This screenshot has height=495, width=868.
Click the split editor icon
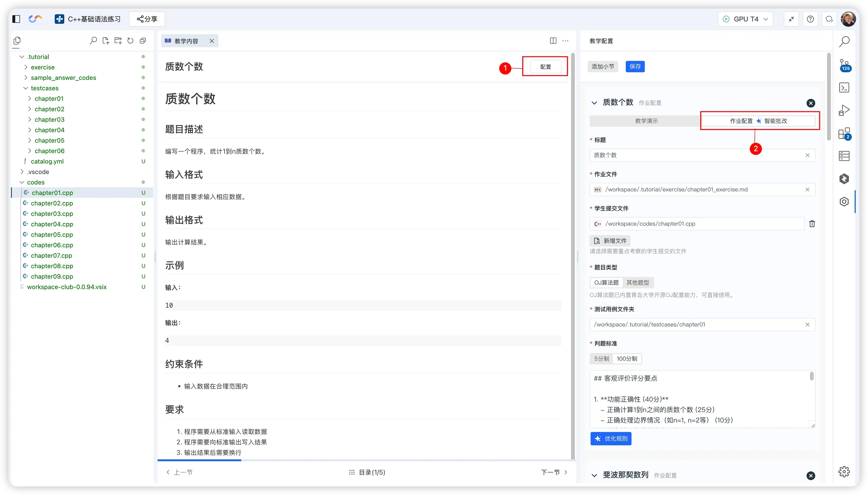point(553,41)
